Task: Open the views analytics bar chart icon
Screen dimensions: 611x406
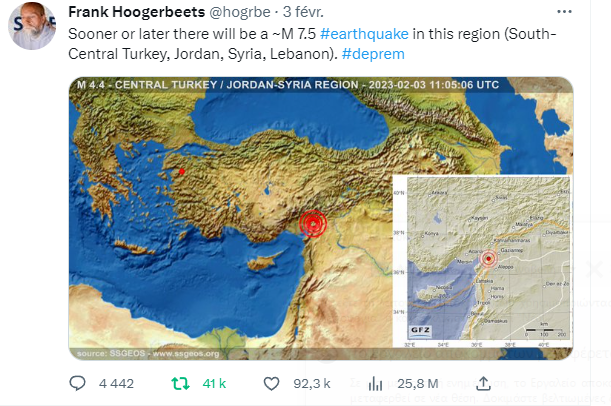Action: click(377, 383)
